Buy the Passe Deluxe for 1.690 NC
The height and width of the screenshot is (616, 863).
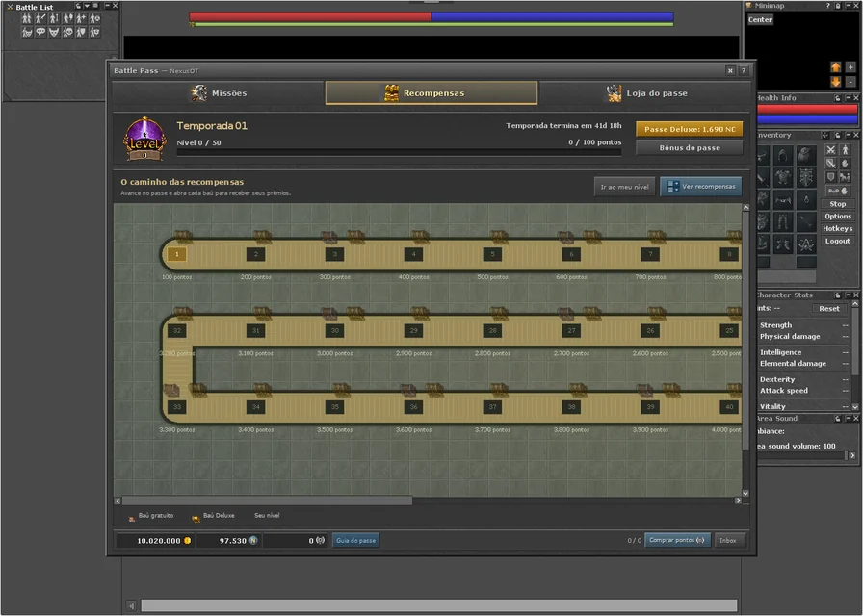[689, 129]
